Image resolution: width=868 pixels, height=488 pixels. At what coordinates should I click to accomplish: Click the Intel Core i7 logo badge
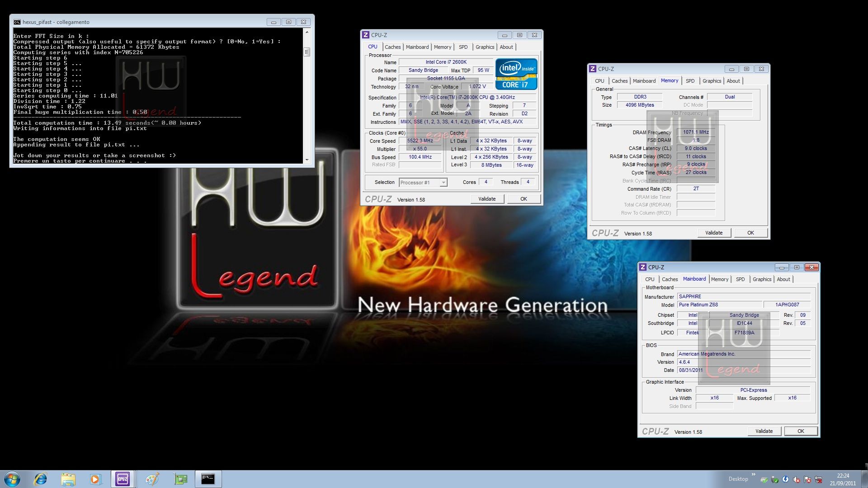click(516, 74)
